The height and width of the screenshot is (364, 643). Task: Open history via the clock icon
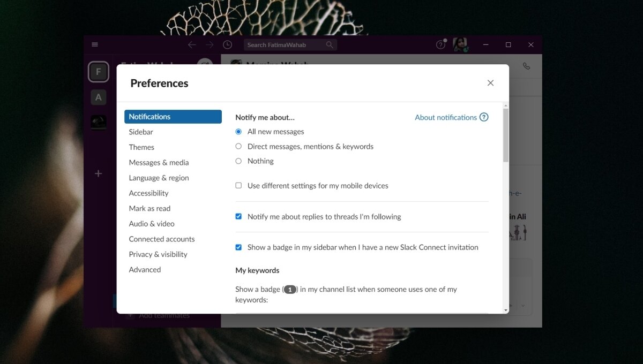click(227, 44)
